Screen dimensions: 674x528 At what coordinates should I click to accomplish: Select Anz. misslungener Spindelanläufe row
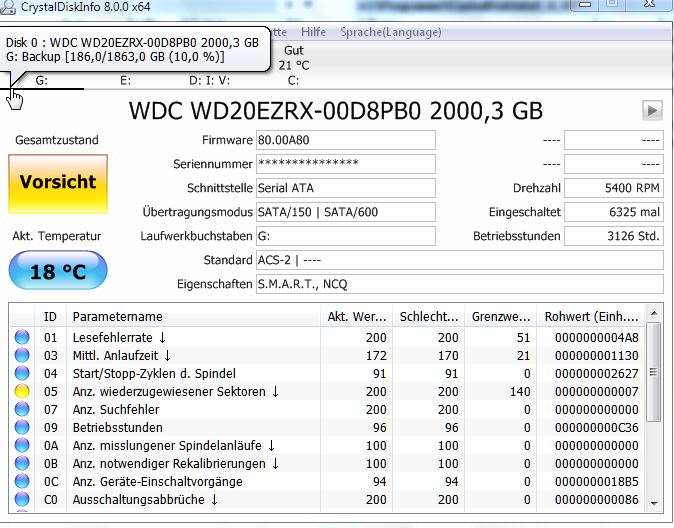pyautogui.click(x=174, y=446)
